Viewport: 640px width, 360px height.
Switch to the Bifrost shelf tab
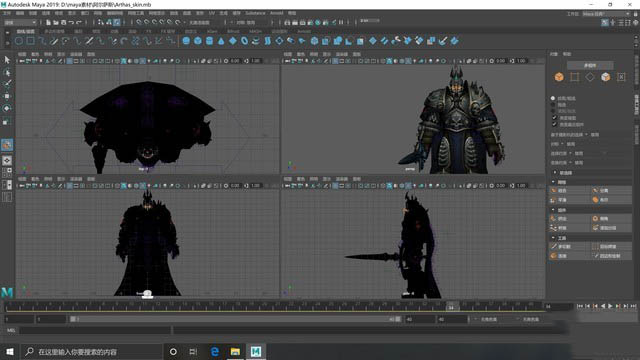tap(233, 31)
